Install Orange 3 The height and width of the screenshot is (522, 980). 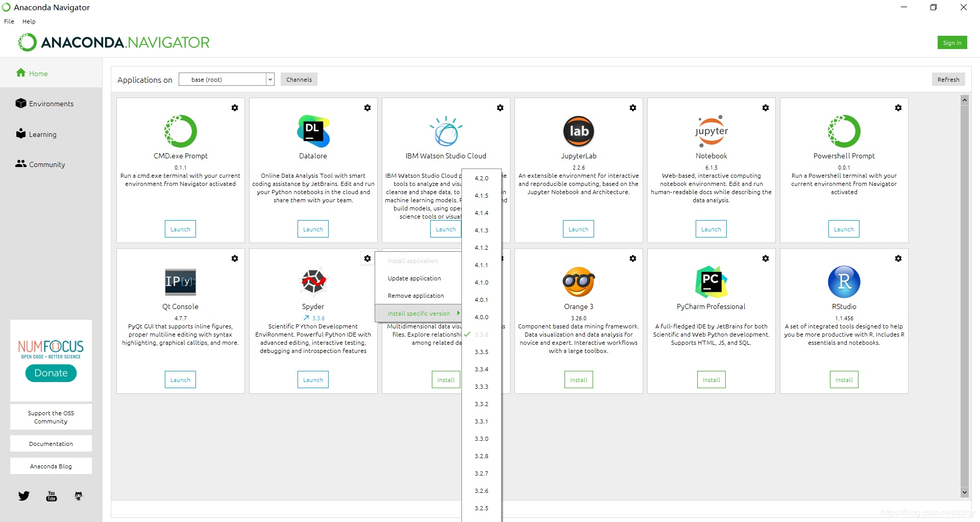(579, 380)
